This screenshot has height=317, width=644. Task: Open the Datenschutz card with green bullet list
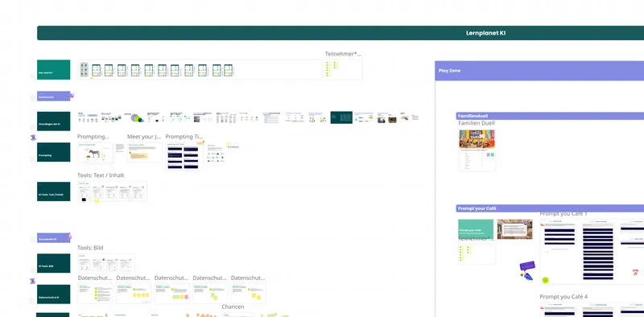point(95,293)
